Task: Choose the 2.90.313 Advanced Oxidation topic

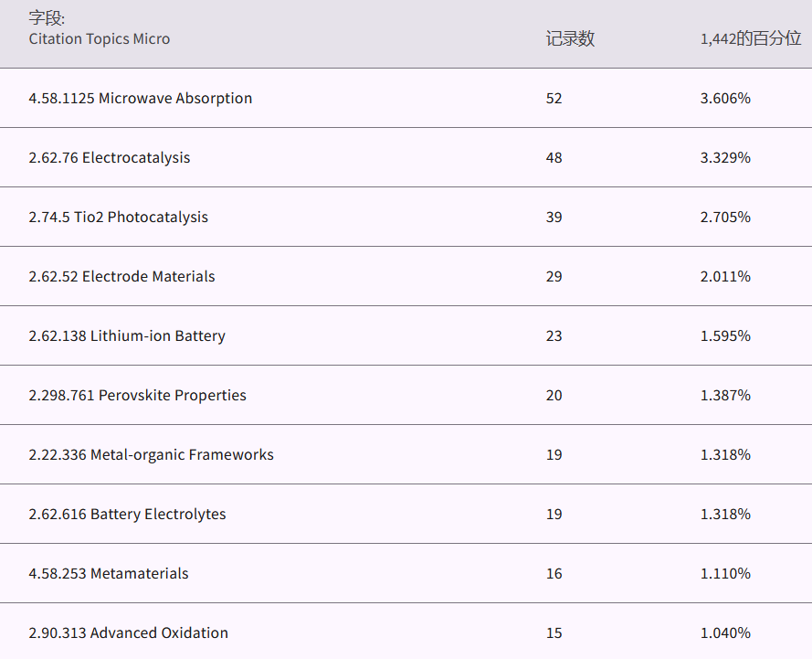Action: (128, 632)
